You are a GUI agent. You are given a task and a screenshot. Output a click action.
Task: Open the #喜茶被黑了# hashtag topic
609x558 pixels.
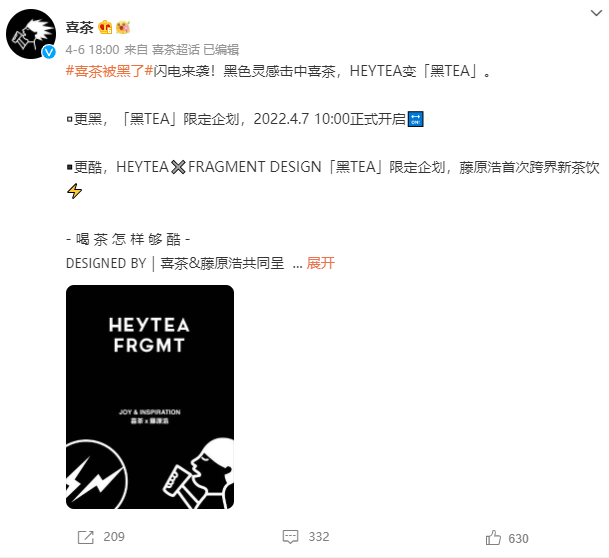[109, 71]
